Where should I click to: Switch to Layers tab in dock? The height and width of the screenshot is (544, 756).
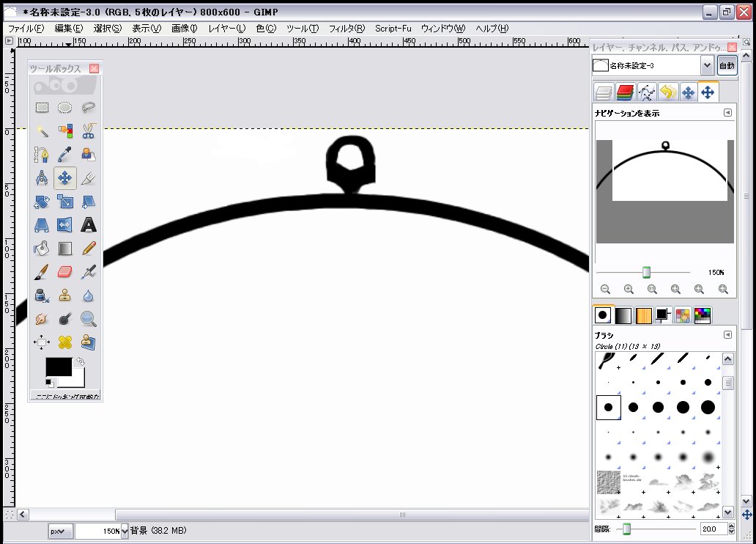point(604,92)
